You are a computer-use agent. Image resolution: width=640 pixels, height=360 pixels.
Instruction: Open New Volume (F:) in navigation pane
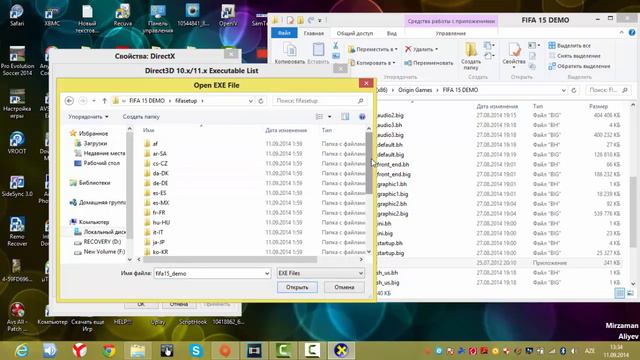point(104,252)
